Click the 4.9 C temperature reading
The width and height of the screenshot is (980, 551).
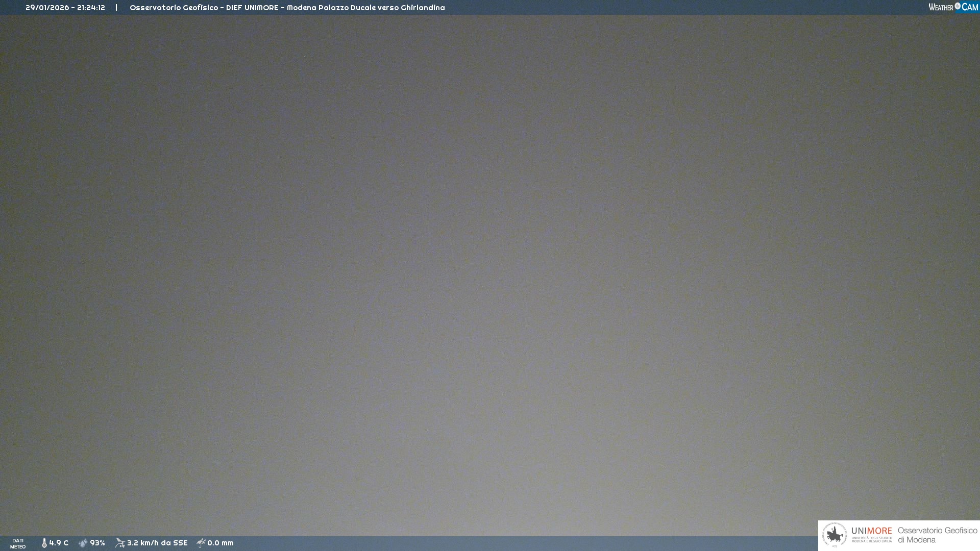click(59, 543)
